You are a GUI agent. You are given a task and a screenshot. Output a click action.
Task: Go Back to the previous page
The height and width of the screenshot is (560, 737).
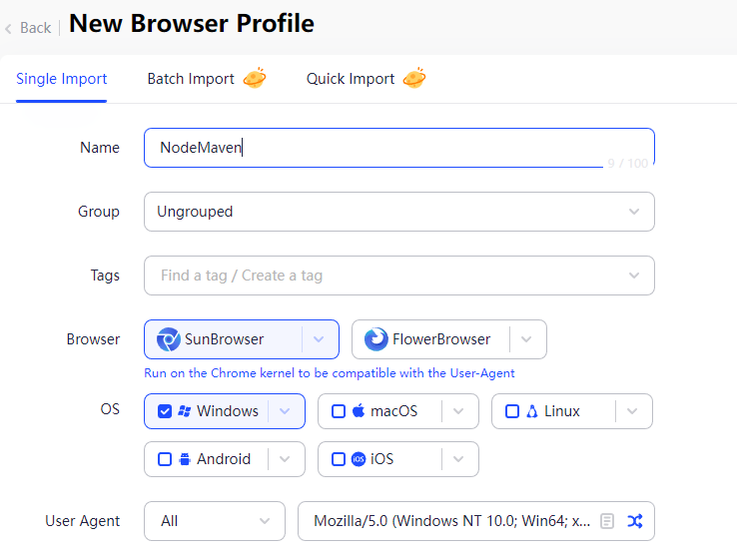tap(29, 27)
